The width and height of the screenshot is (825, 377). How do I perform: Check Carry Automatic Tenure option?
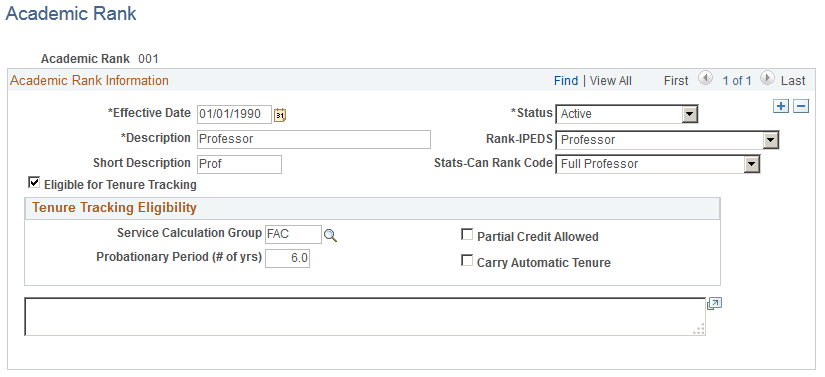pyautogui.click(x=467, y=260)
